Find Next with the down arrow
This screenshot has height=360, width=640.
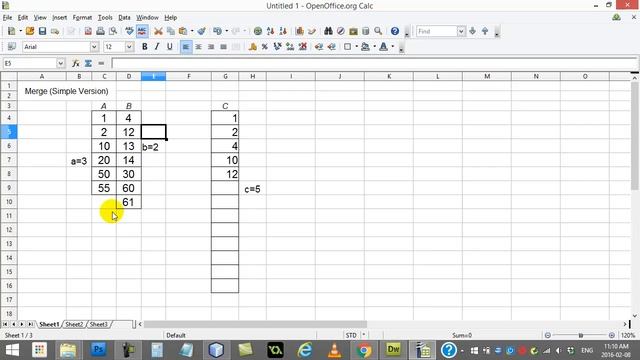pos(473,31)
